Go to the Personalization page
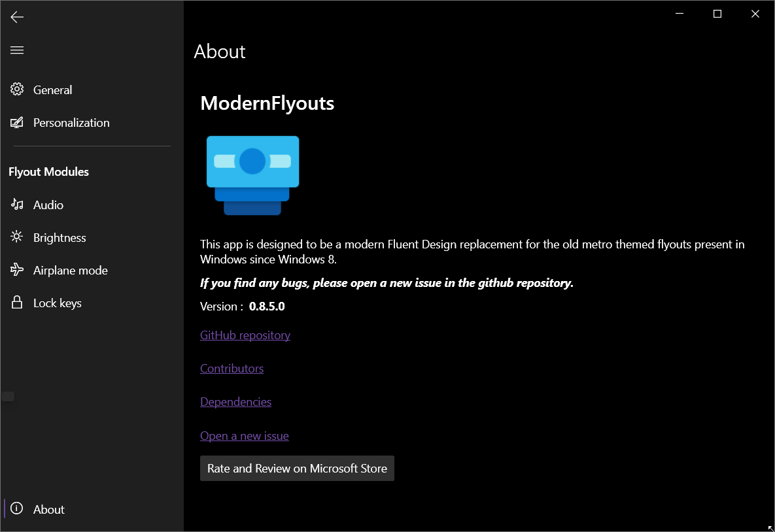The height and width of the screenshot is (532, 775). click(92, 122)
